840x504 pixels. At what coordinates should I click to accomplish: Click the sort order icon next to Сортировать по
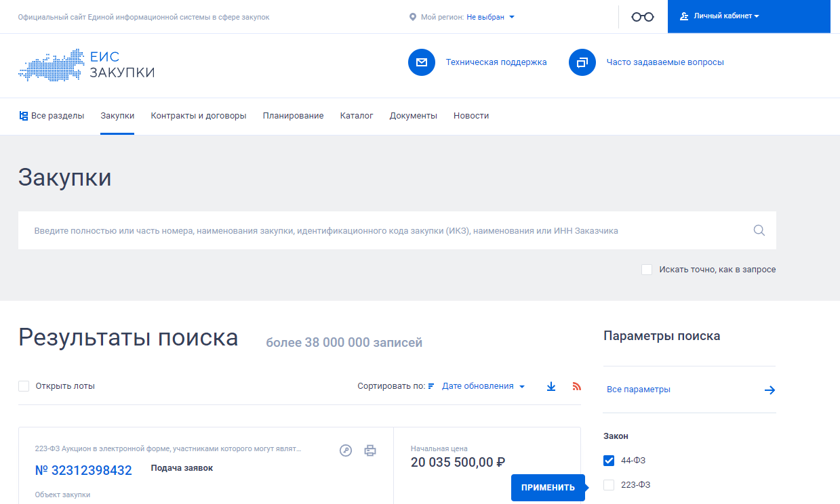point(431,386)
